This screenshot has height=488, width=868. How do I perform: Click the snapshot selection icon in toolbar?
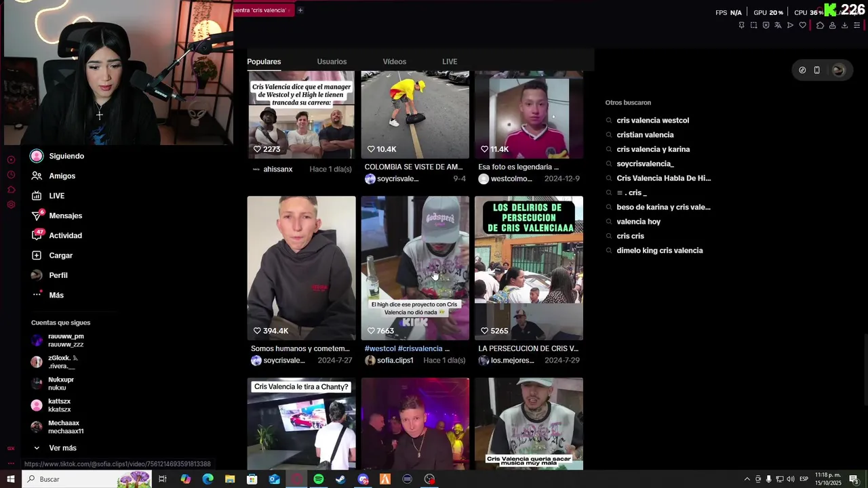[753, 25]
